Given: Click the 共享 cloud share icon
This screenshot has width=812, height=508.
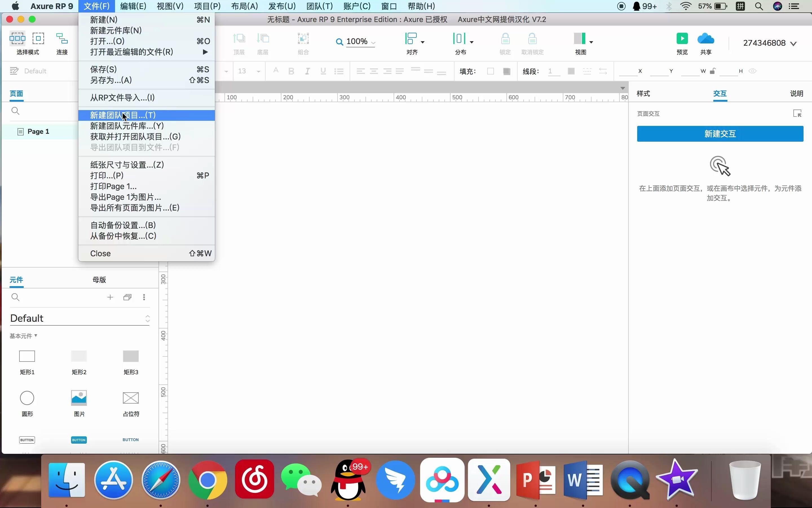Looking at the screenshot, I should coord(706,38).
